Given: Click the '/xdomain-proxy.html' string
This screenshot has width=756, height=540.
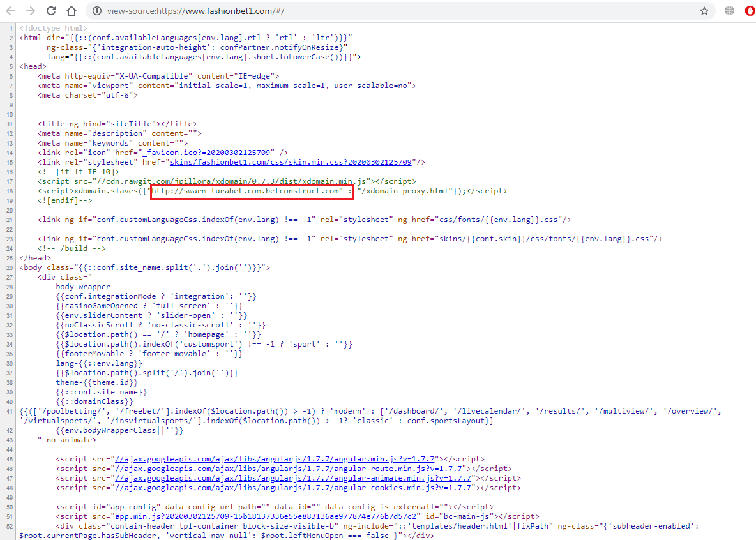Looking at the screenshot, I should pos(405,191).
